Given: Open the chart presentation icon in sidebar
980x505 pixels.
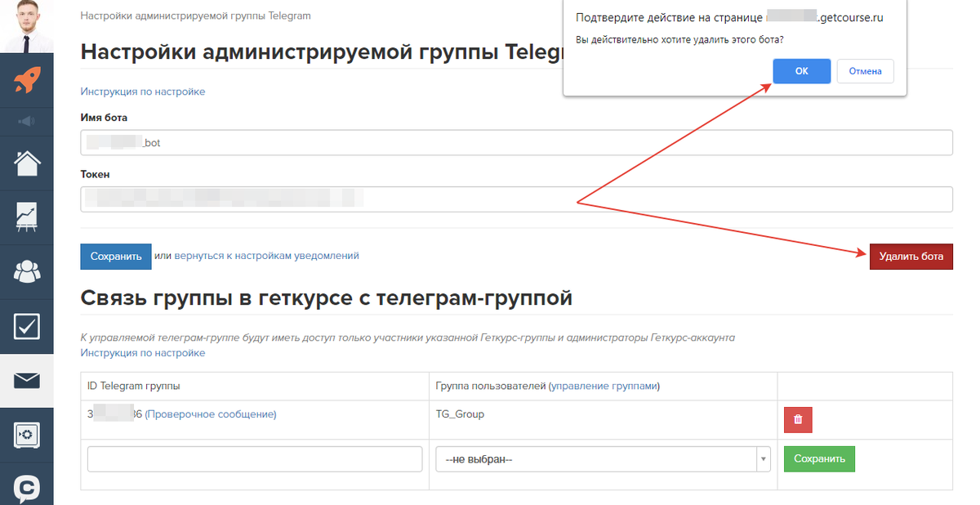Looking at the screenshot, I should (x=27, y=217).
